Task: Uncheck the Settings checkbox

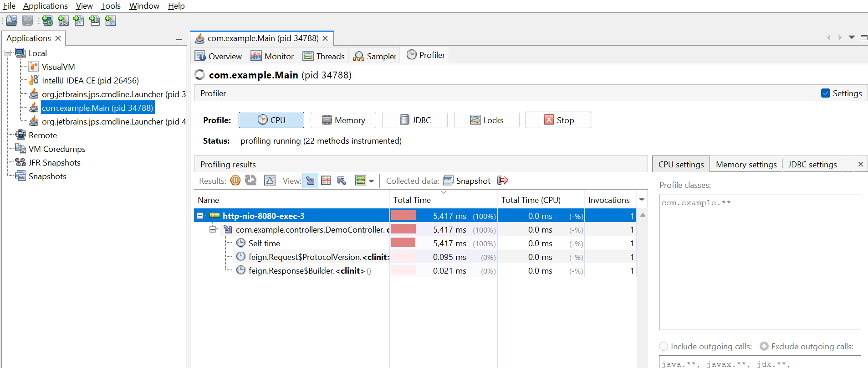Action: [826, 93]
